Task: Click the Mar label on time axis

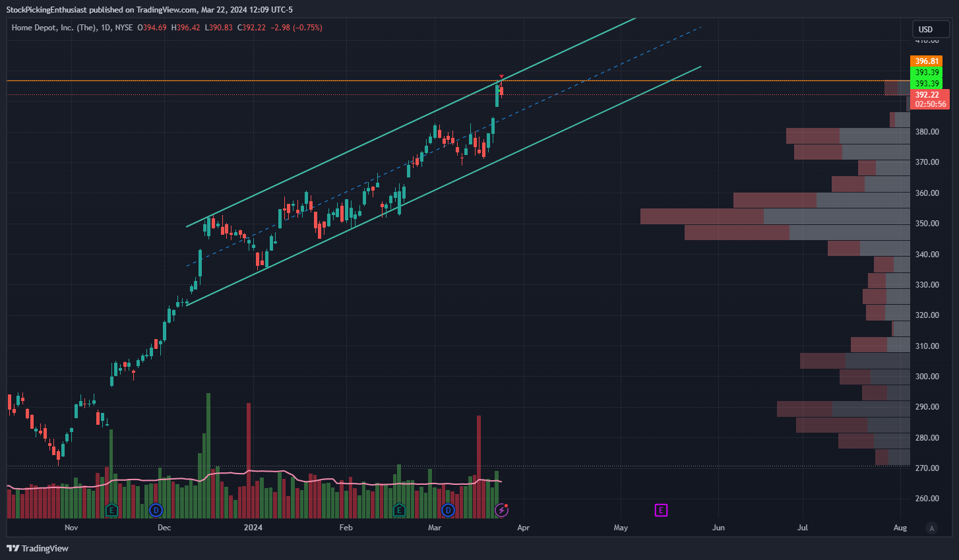Action: point(434,528)
